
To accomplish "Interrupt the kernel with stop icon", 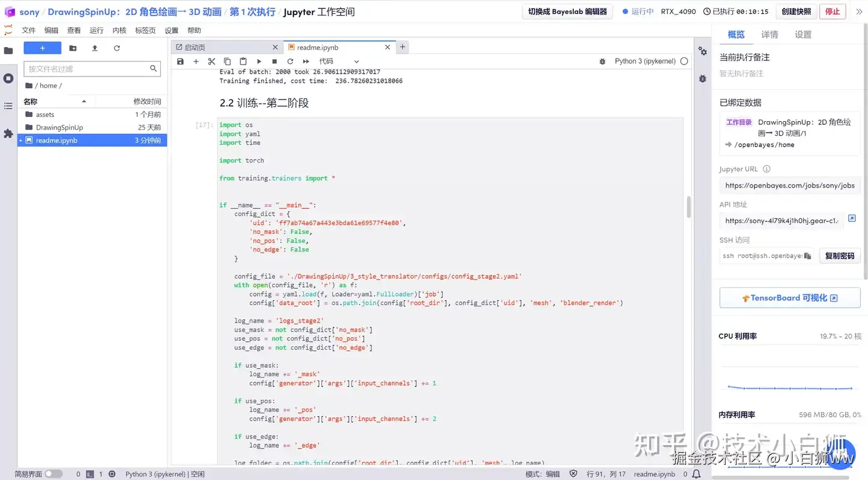I will tap(275, 62).
